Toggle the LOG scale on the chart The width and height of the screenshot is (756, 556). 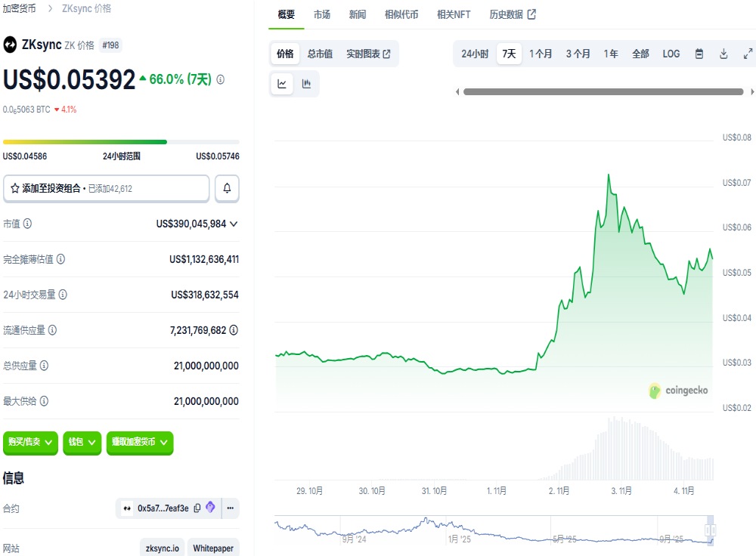coord(671,54)
